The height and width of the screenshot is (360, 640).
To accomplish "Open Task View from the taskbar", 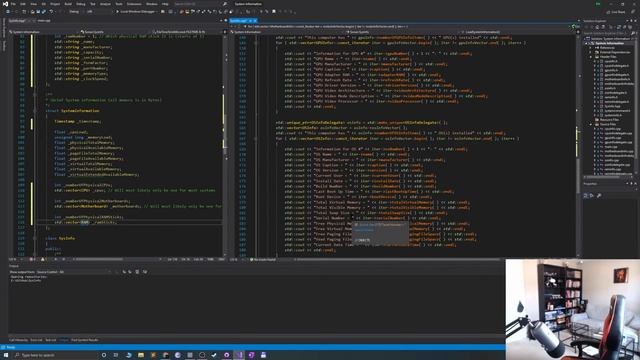I will 116,355.
